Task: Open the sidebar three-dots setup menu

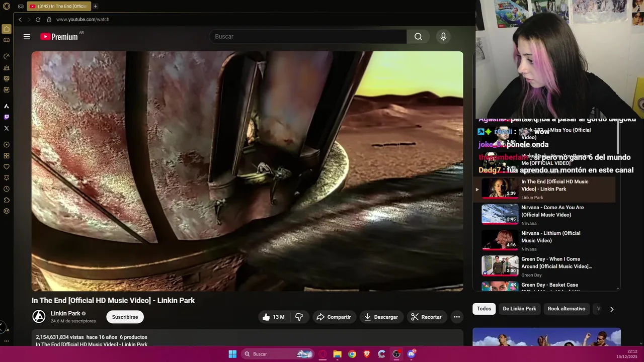Action: 7,341
